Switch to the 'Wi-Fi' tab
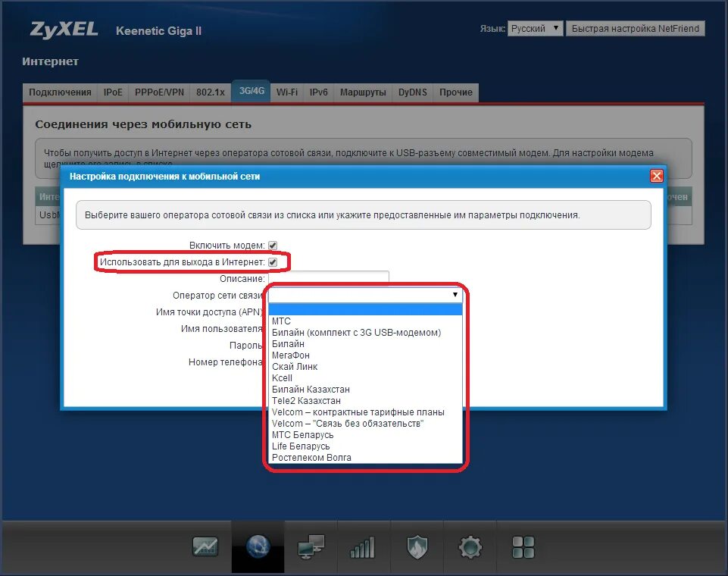Screen dimensions: 728x576 click(x=287, y=92)
